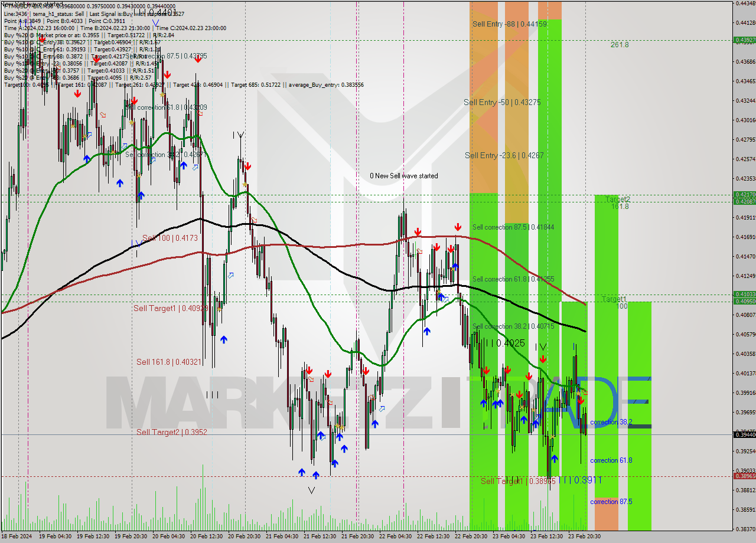Click the 'average_Buy_entry: 0.383556' text

327,85
